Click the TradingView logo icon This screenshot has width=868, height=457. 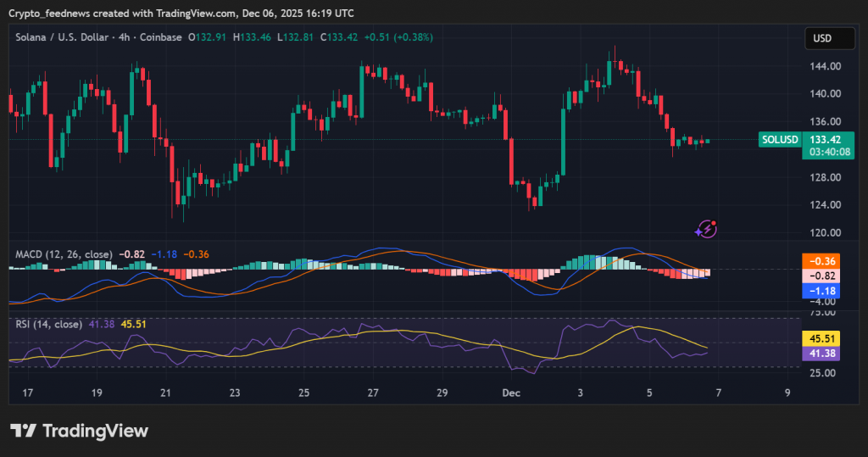(22, 431)
